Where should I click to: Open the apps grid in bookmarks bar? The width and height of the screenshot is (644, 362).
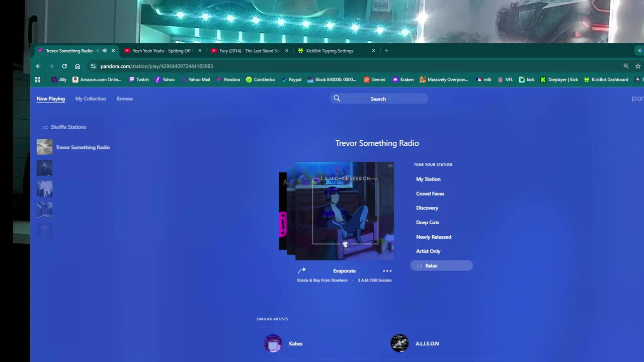pos(37,79)
